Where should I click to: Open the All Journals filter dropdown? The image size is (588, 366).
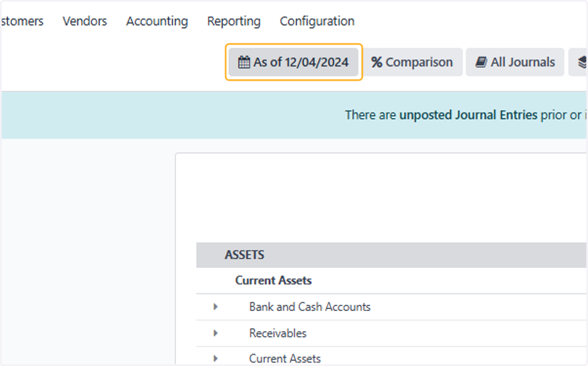(x=515, y=62)
